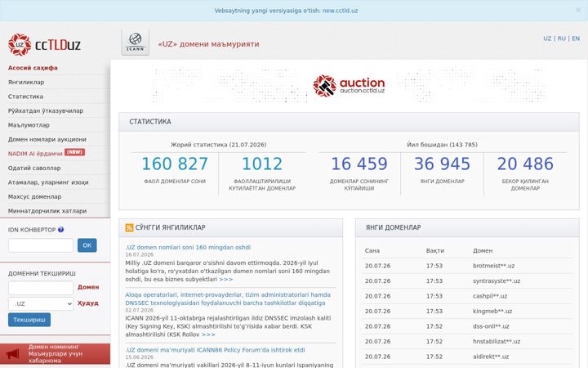Click the Сана column header
The width and height of the screenshot is (588, 368).
coord(372,250)
